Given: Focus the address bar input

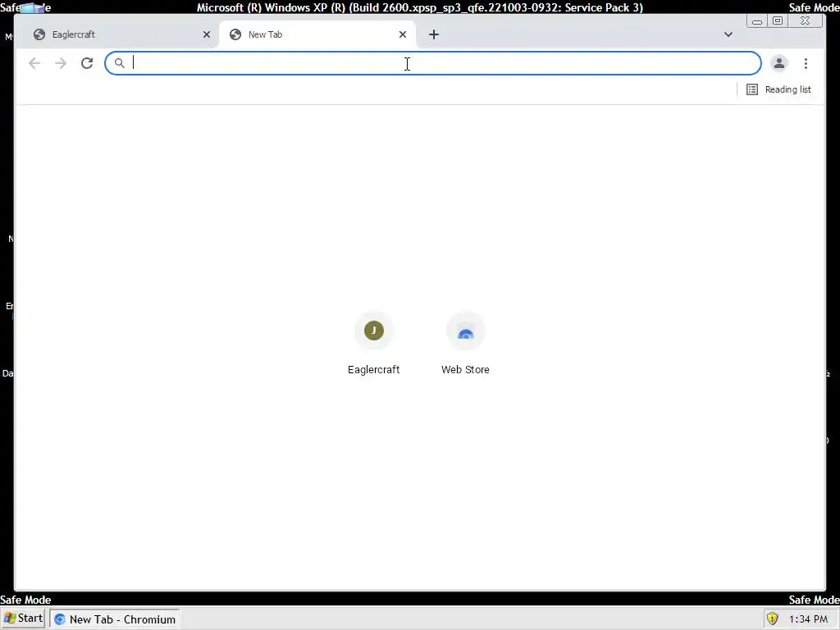Looking at the screenshot, I should [x=433, y=63].
